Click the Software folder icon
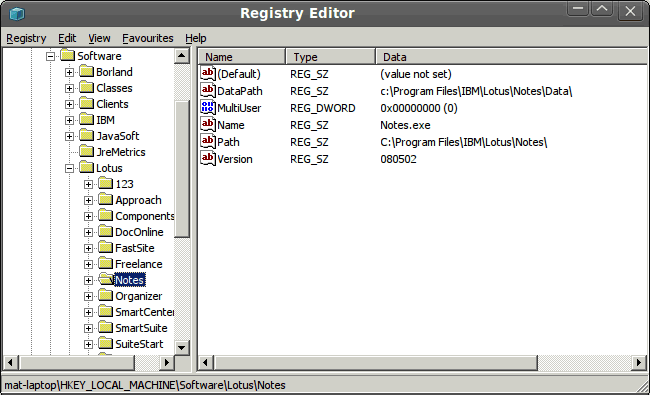 [68, 56]
